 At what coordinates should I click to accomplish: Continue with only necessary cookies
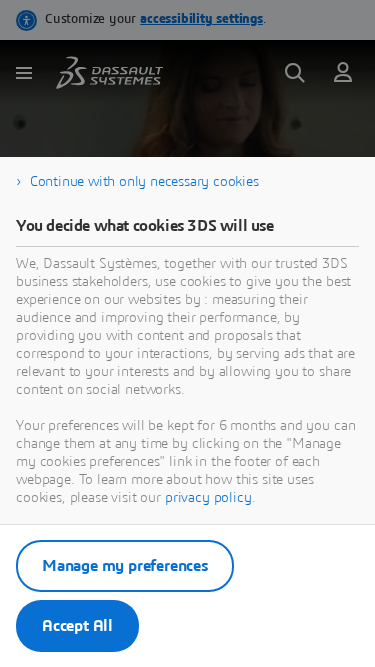pos(144,182)
